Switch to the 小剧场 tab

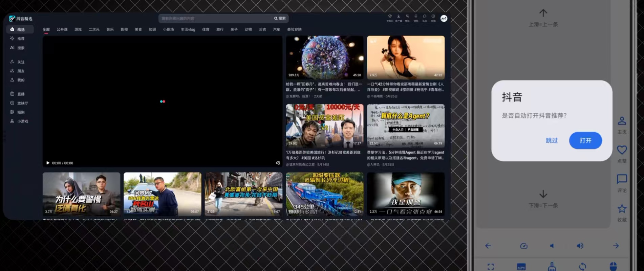tap(168, 29)
